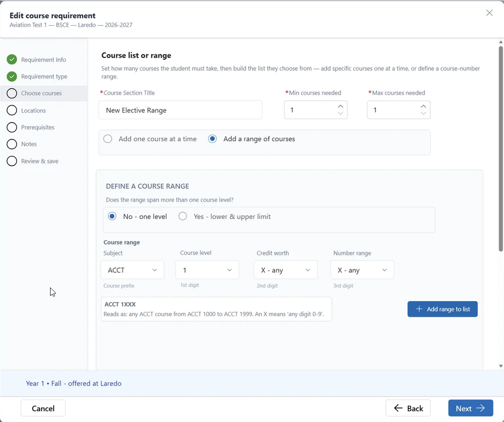
Task: Click the 'DEFINE A COURSE RANGE' heading
Action: [x=148, y=186]
